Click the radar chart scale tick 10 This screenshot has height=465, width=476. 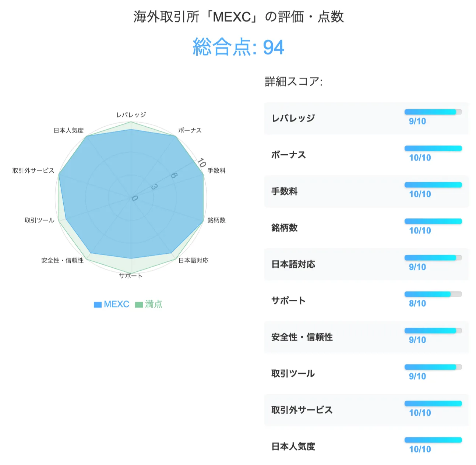[x=201, y=162]
